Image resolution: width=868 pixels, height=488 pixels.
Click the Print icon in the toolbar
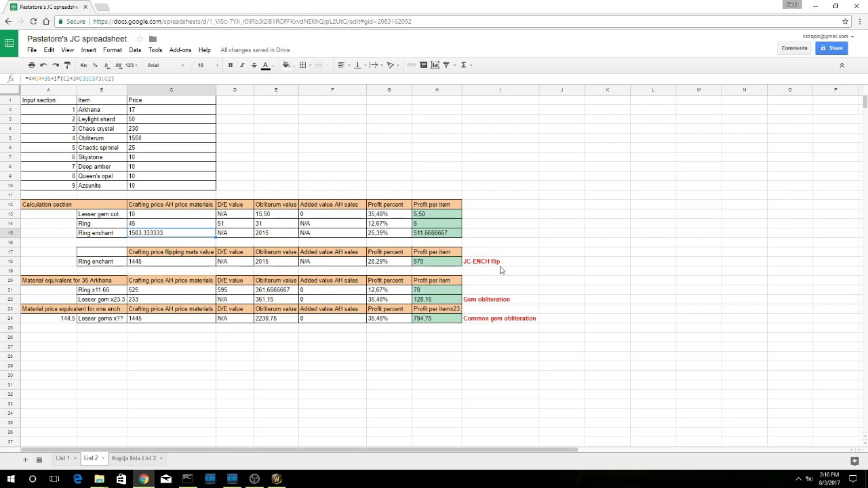[x=31, y=65]
